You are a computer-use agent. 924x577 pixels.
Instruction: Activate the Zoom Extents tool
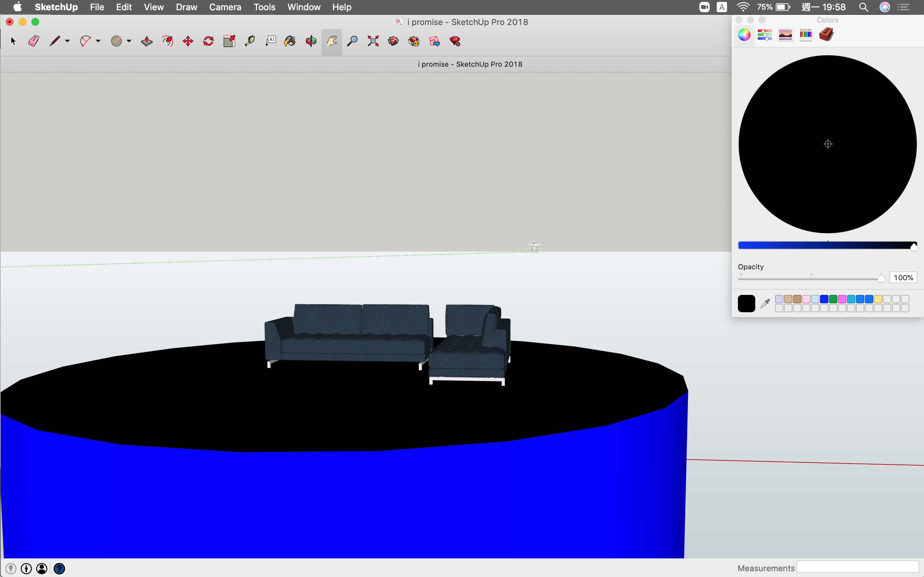point(373,41)
